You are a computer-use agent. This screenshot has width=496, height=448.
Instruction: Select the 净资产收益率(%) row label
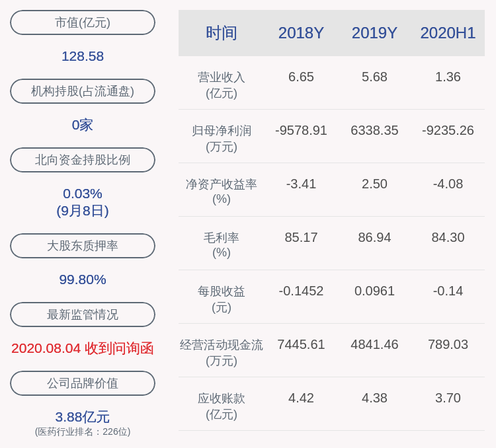(222, 192)
